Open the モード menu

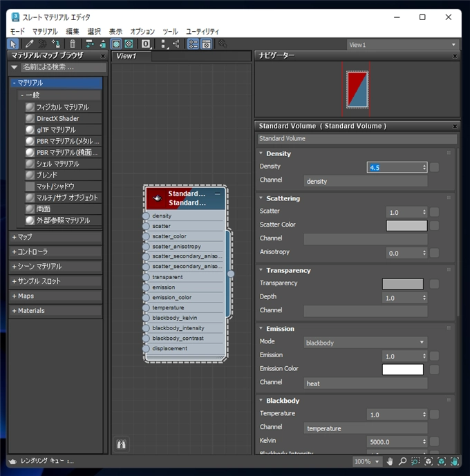tap(17, 32)
